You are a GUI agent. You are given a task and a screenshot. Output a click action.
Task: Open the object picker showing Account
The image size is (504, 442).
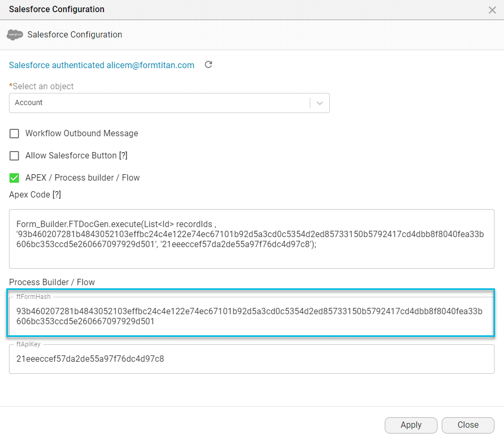[x=169, y=103]
